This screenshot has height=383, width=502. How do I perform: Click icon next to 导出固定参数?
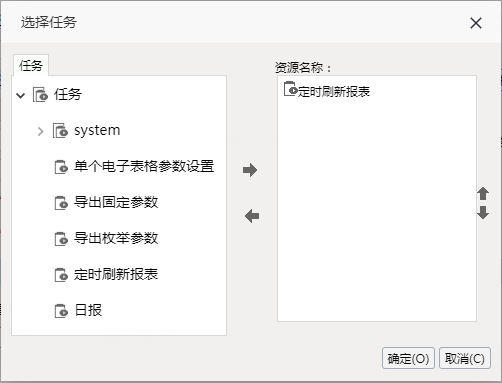61,203
